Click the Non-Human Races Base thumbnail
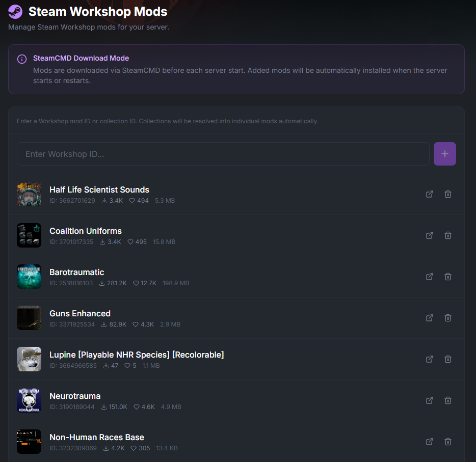The image size is (476, 462). coord(29,442)
